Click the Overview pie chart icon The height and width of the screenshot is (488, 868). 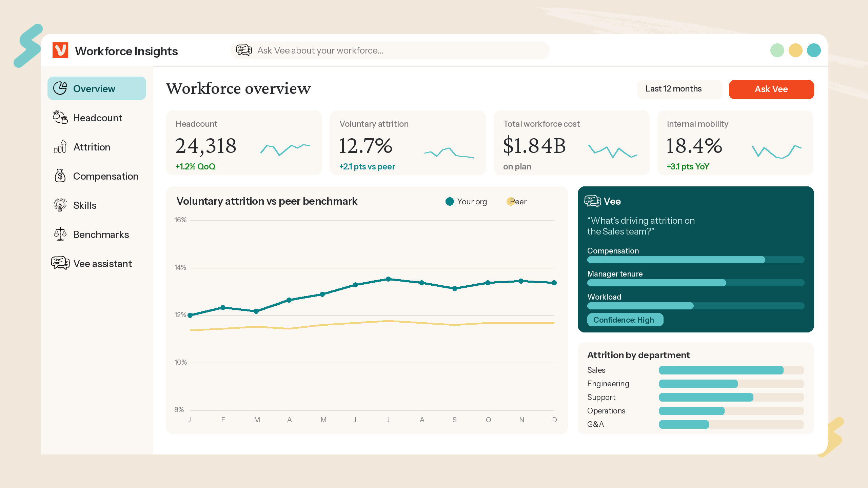coord(60,88)
